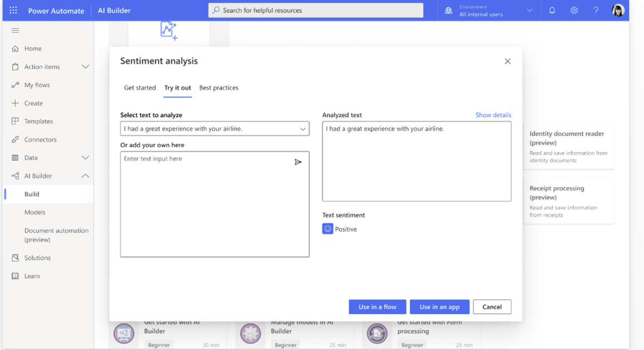Open the help question mark
The width and height of the screenshot is (644, 350).
tap(595, 10)
